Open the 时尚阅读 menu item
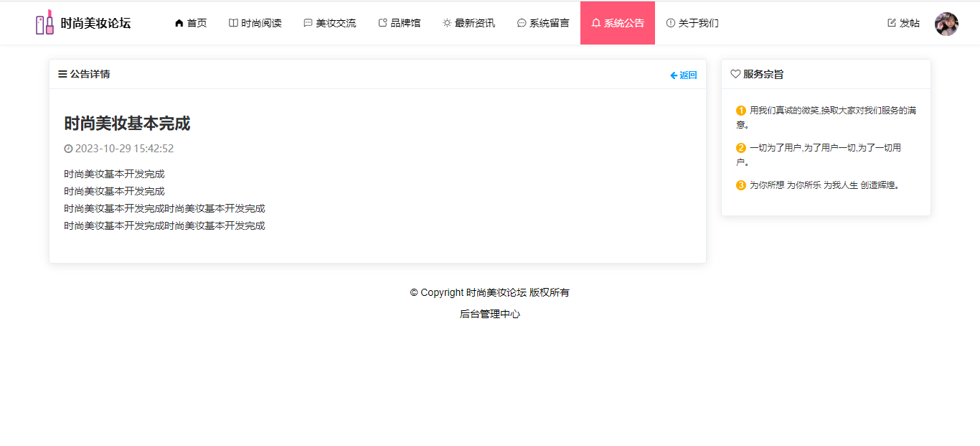 255,23
